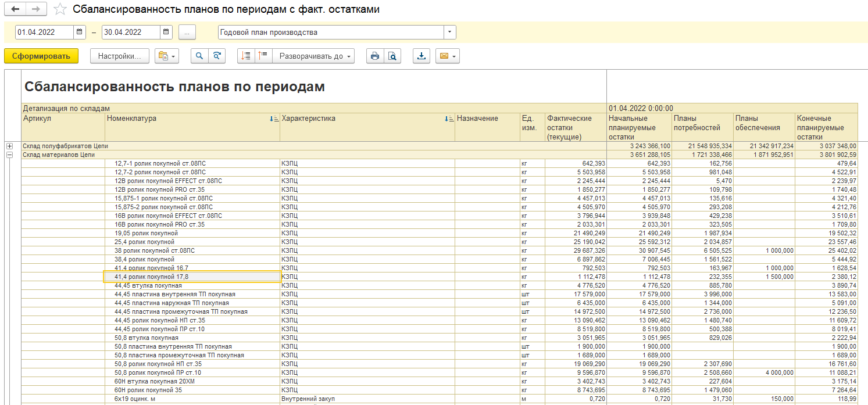Sort by Номенклатура column sort icon
Image resolution: width=868 pixels, height=405 pixels.
coord(274,119)
